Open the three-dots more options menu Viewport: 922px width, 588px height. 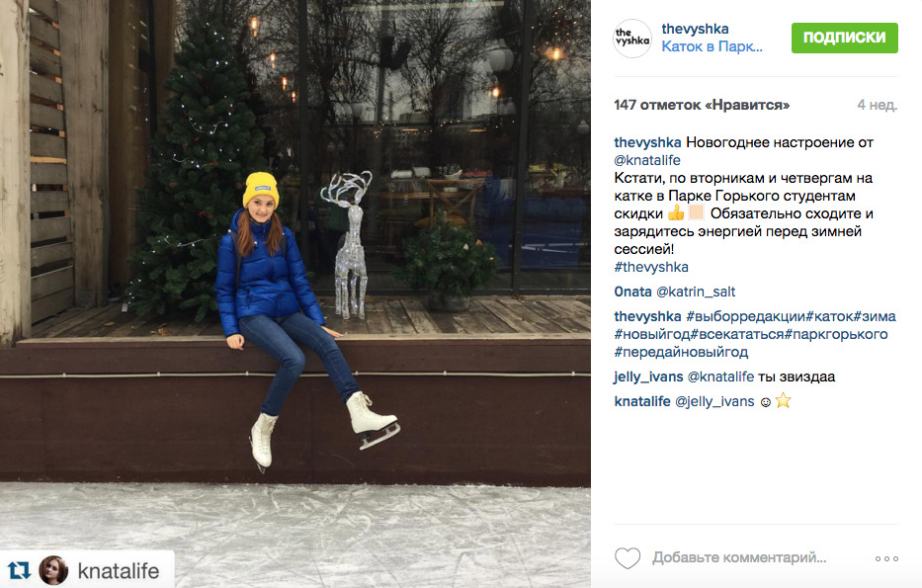[886, 558]
